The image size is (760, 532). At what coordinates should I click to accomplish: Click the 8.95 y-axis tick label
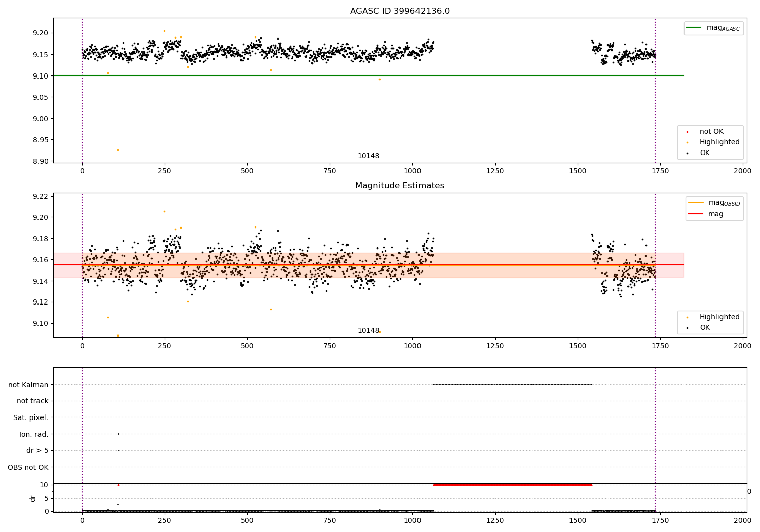point(40,140)
